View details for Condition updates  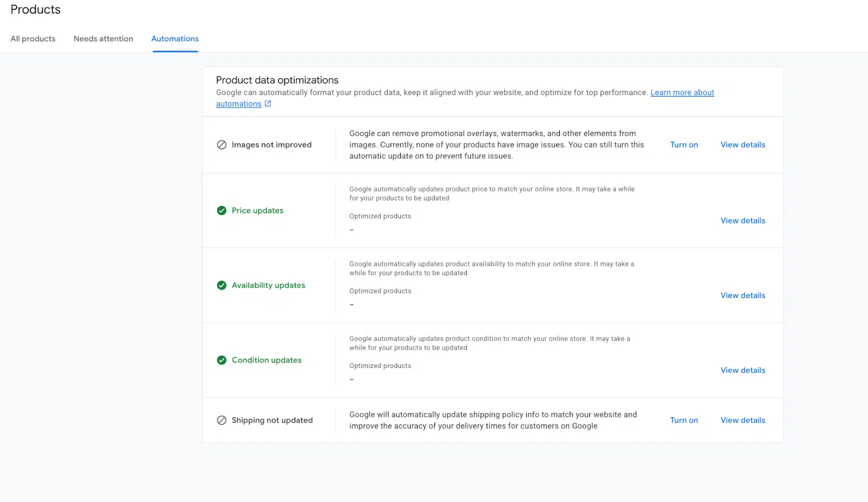tap(743, 371)
